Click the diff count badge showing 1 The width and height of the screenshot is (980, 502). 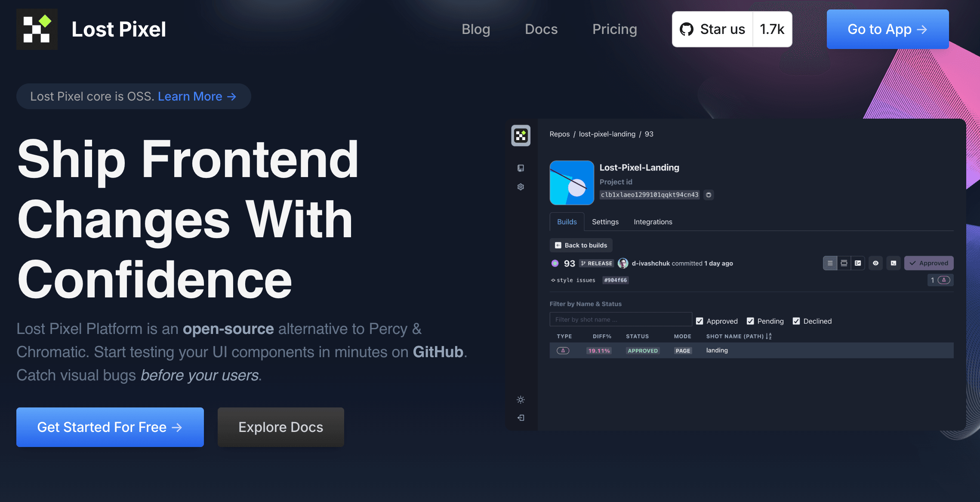[x=940, y=280]
